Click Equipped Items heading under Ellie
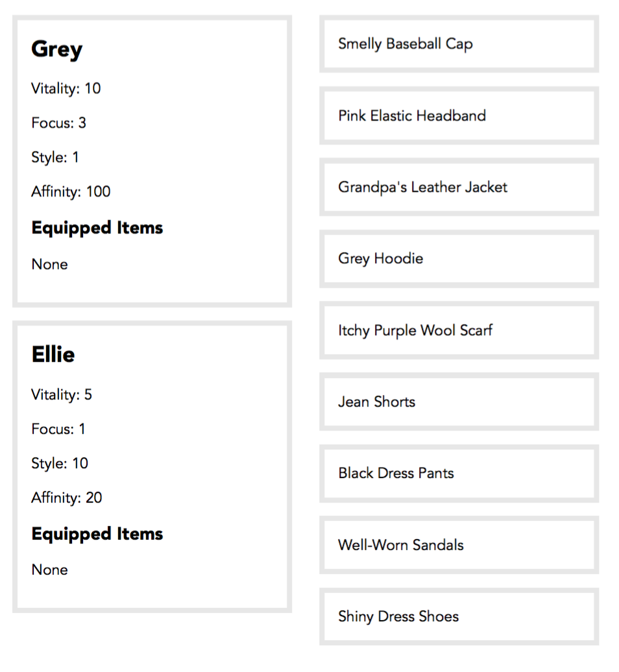The image size is (619, 672). [x=97, y=534]
